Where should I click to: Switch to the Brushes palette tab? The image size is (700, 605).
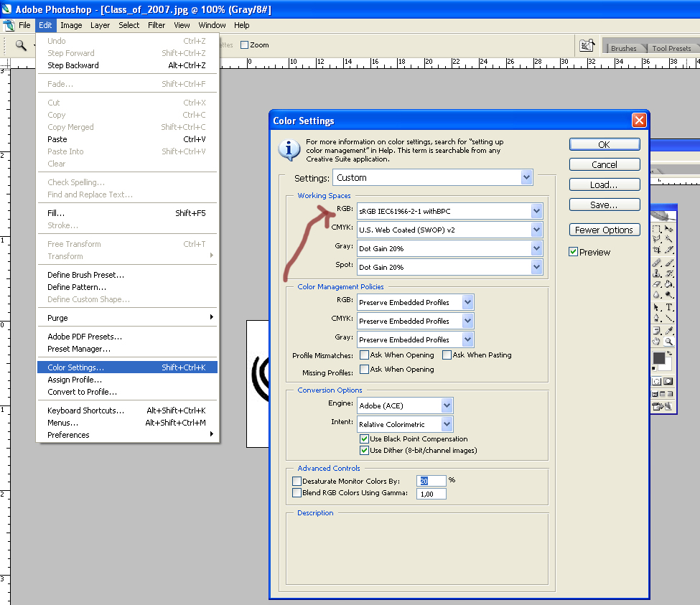coord(623,48)
